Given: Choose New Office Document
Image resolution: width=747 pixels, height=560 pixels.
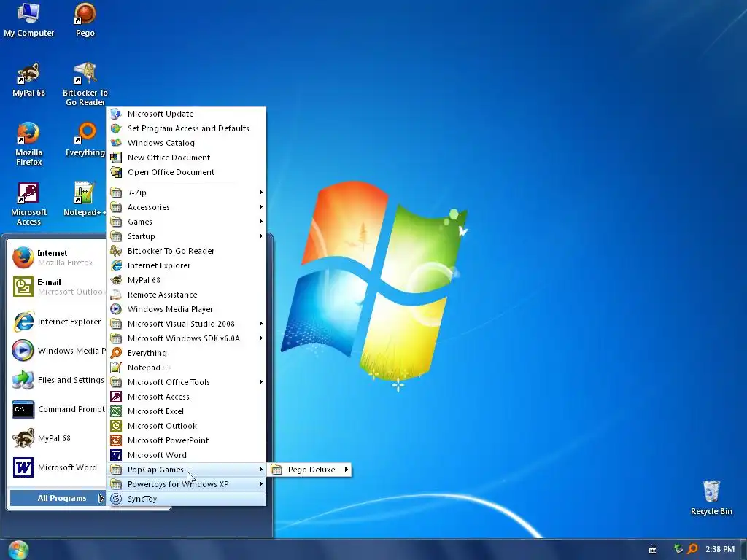Looking at the screenshot, I should coord(186,157).
